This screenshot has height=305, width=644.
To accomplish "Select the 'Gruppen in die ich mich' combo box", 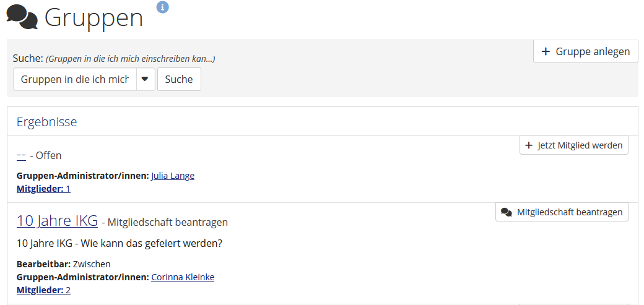I will 75,79.
